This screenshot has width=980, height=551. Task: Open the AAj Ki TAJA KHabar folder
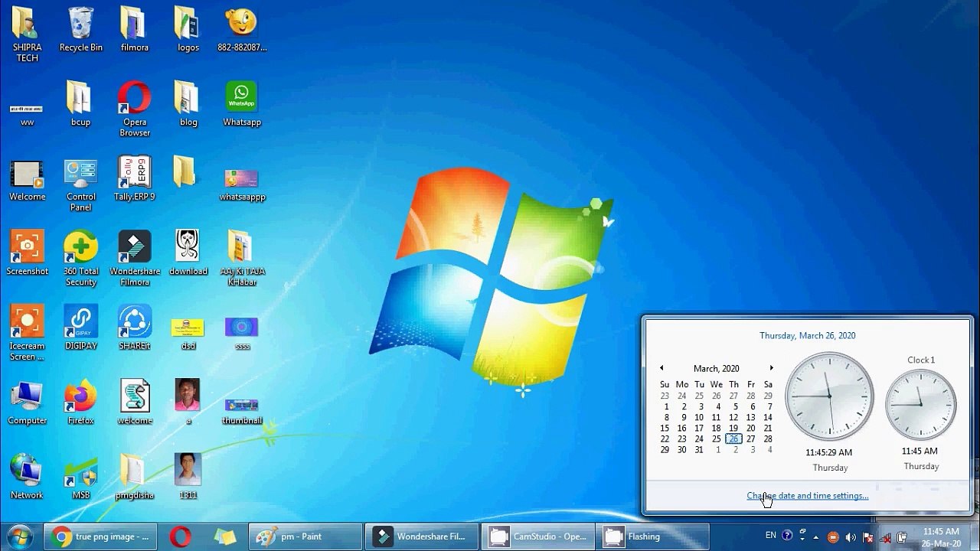242,259
